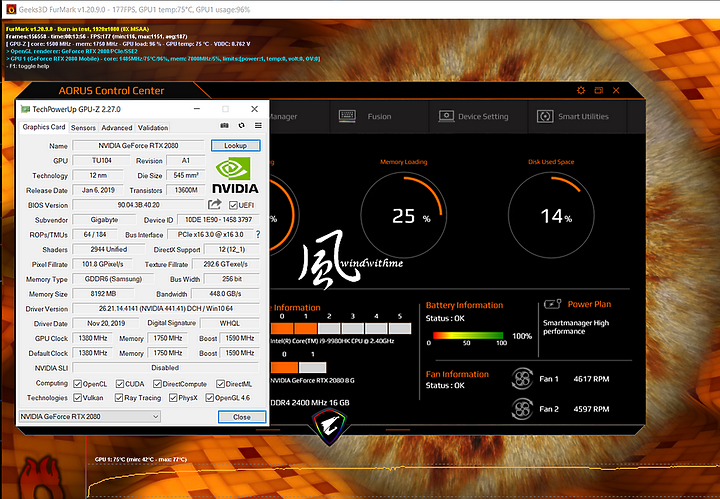Open the Advanced tab in GPU-Z
This screenshot has width=720, height=499.
tap(117, 128)
